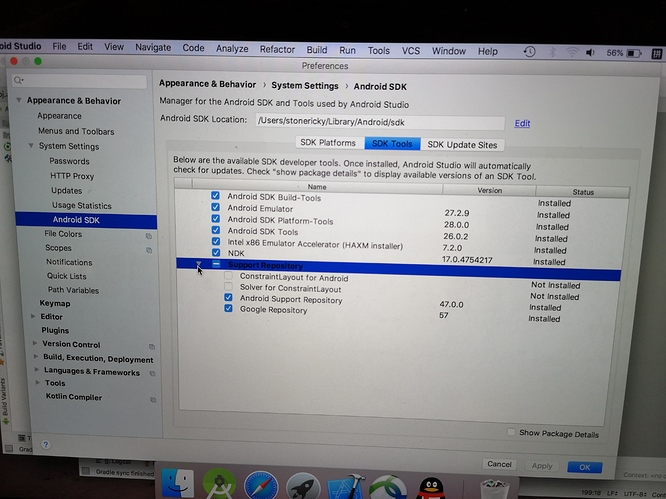
Task: Uncheck Google Repository checkbox
Action: 229,308
